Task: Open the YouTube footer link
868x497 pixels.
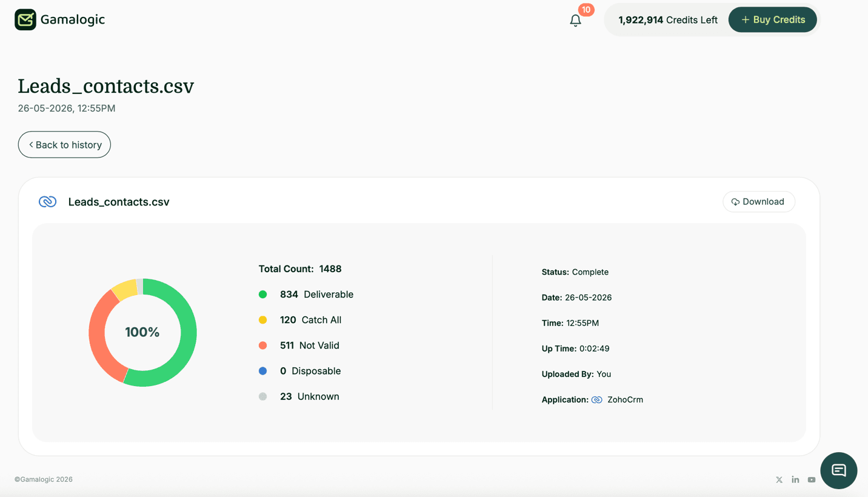Action: point(812,480)
